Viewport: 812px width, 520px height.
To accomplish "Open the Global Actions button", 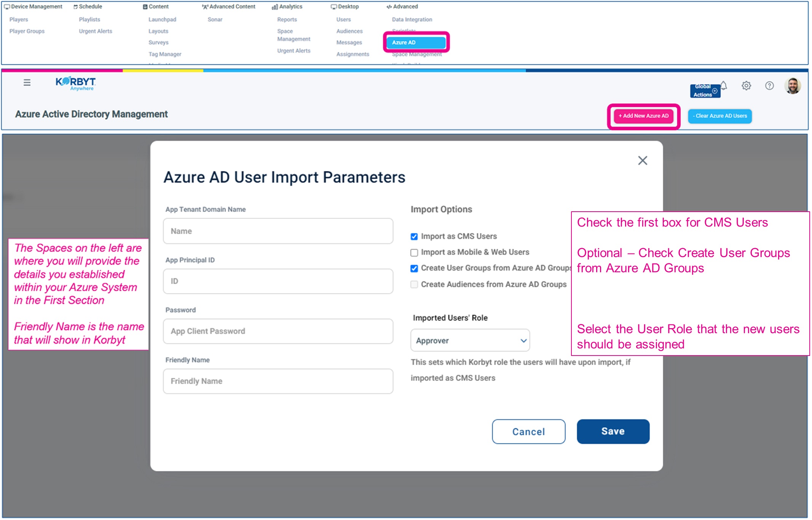I will (x=704, y=91).
